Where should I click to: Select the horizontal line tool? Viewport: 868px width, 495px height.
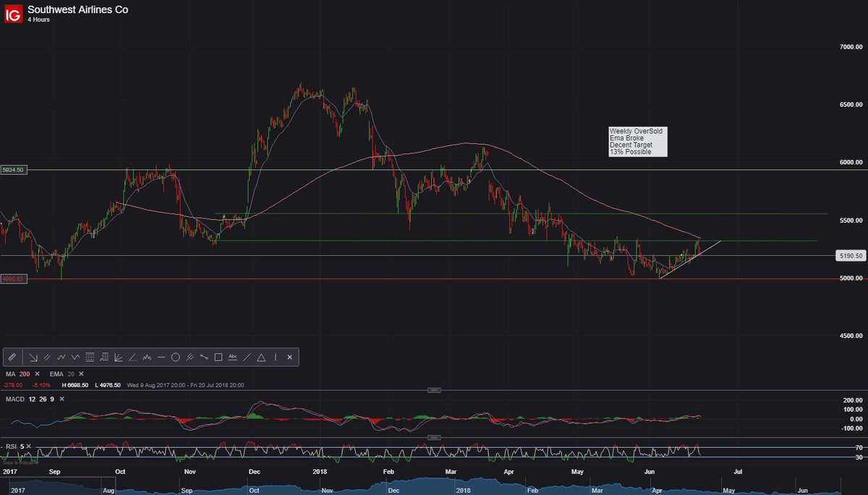pyautogui.click(x=161, y=357)
